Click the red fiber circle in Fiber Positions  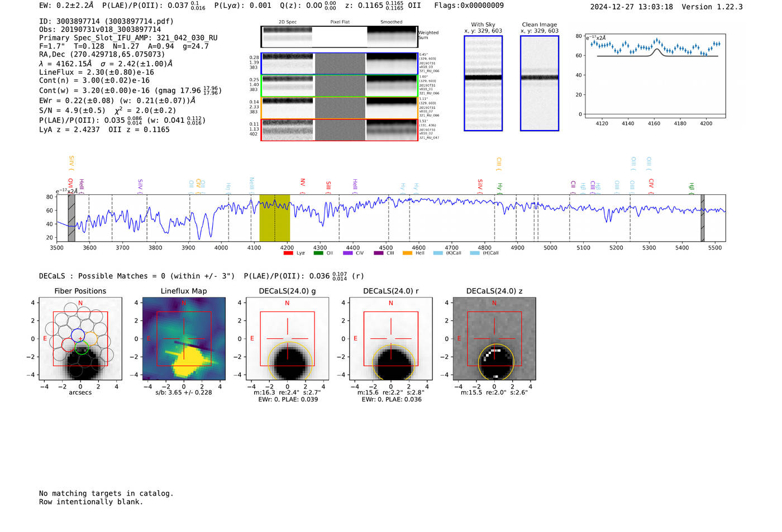pyautogui.click(x=68, y=344)
